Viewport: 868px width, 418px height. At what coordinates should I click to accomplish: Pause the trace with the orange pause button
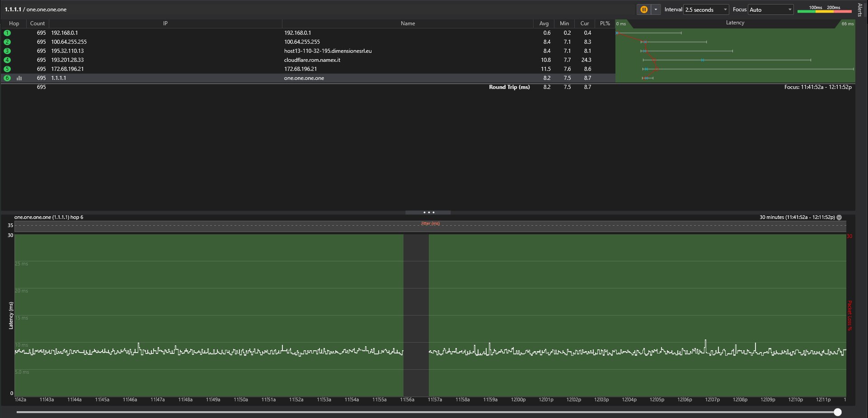(x=644, y=9)
